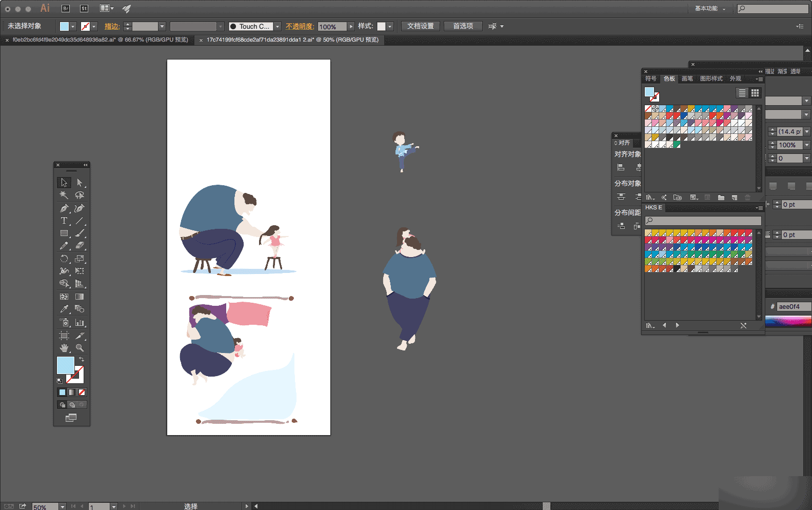Viewport: 812px width, 510px height.
Task: Open the opacity 100% dropdown arrow
Action: 351,27
